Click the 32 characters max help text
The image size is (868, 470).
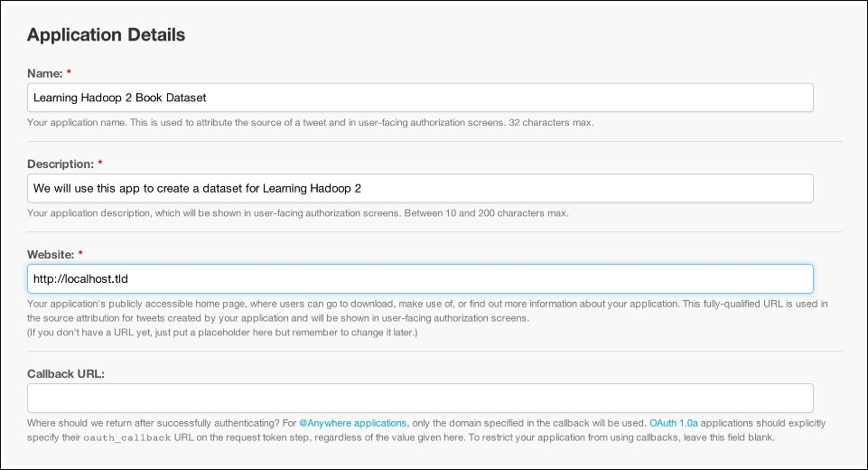click(551, 123)
